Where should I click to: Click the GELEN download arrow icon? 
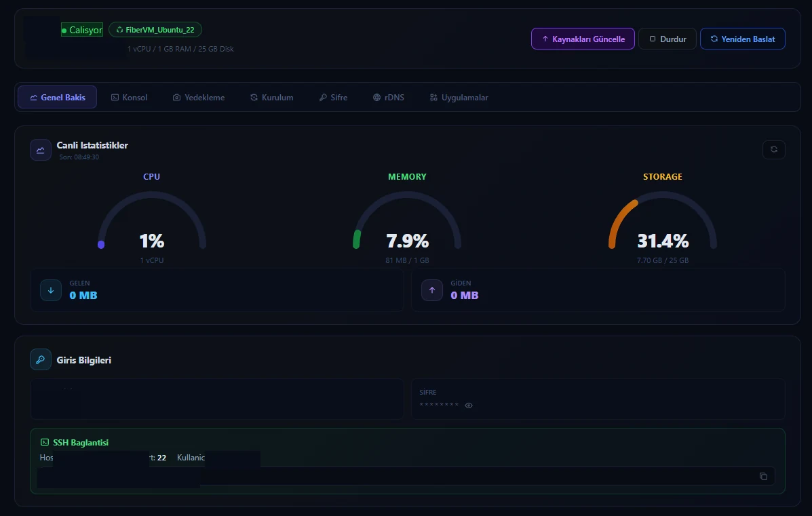point(51,290)
